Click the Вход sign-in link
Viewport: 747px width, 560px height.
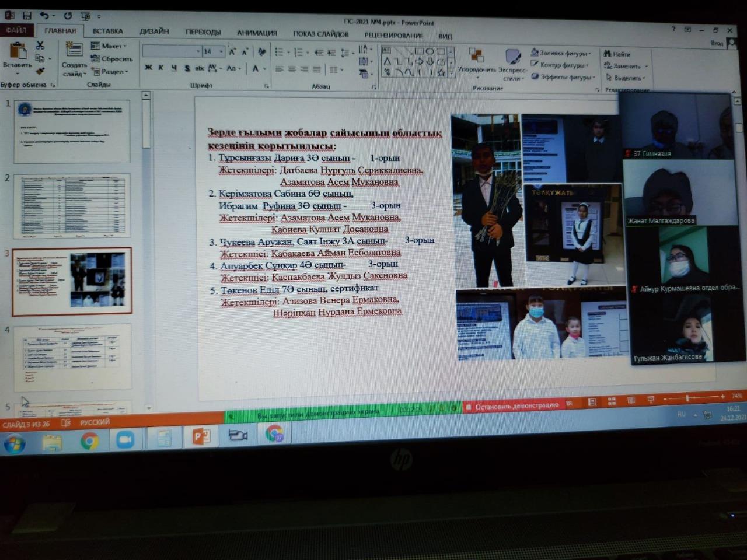coord(717,43)
